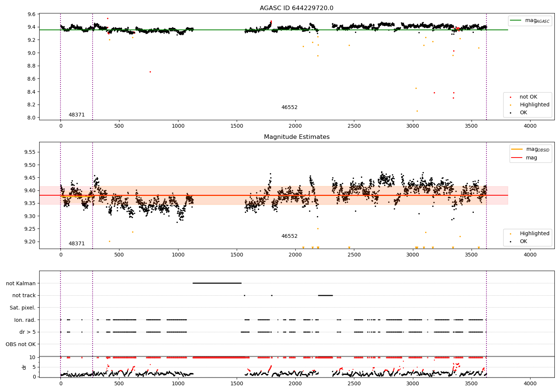Click the "9.55" y-axis tick on Magnitude Estimates
This screenshot has height=392, width=560.
(30, 152)
